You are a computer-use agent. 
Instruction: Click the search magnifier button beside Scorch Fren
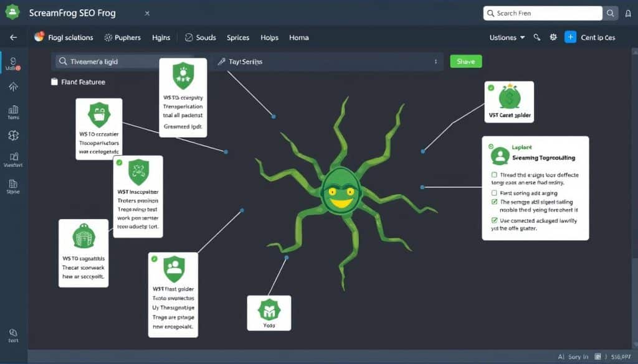pyautogui.click(x=611, y=14)
